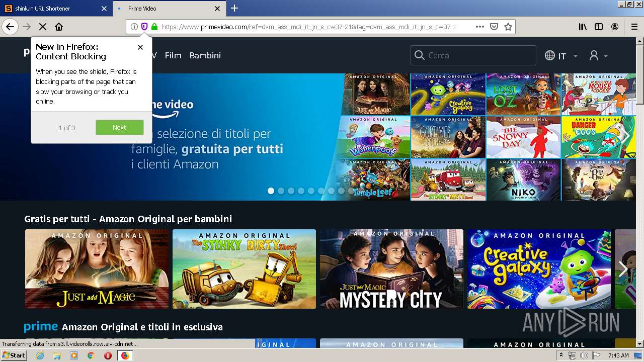
Task: Click Niko banner tile
Action: 523,180
